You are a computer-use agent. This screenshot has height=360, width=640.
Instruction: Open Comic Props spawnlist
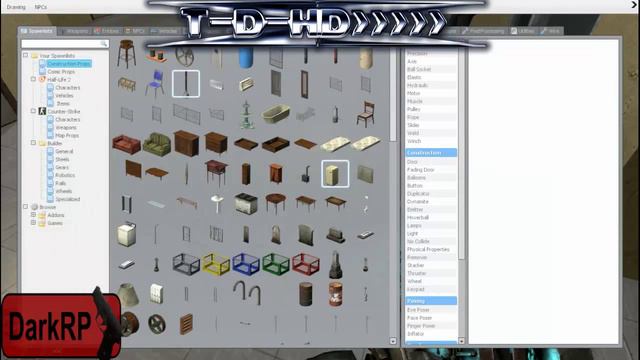tap(61, 72)
